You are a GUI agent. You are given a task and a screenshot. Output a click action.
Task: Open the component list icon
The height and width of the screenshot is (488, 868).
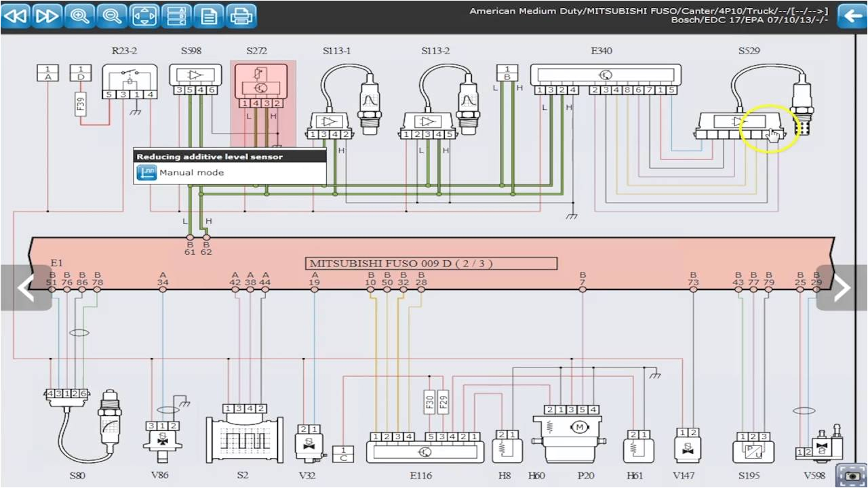pyautogui.click(x=176, y=16)
